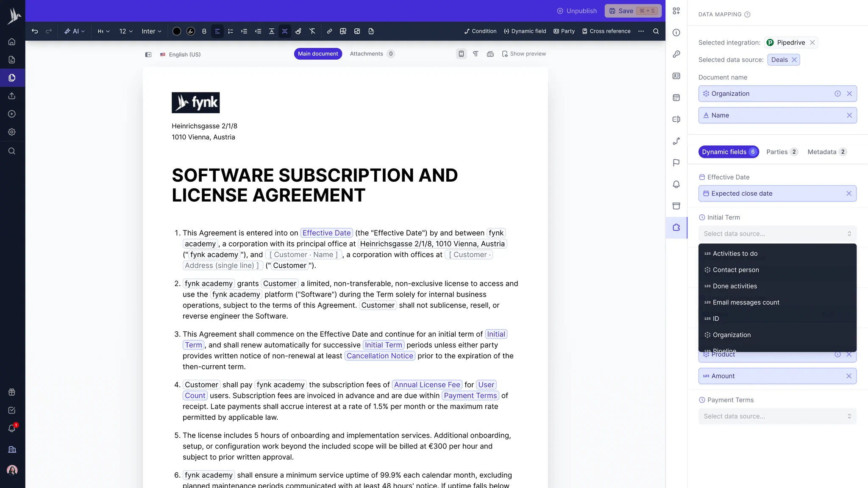Open the settings gear in left sidebar
Screen dimensions: 868x488
pyautogui.click(x=12, y=132)
